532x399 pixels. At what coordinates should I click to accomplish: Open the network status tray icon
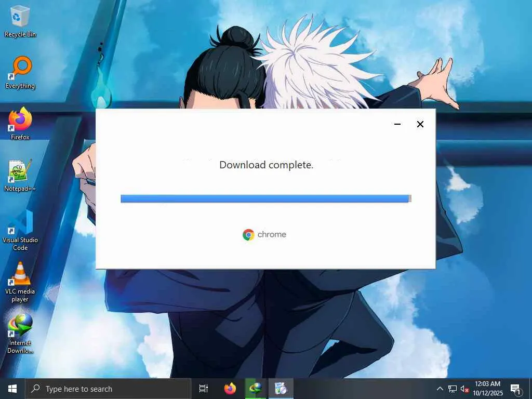tap(453, 389)
